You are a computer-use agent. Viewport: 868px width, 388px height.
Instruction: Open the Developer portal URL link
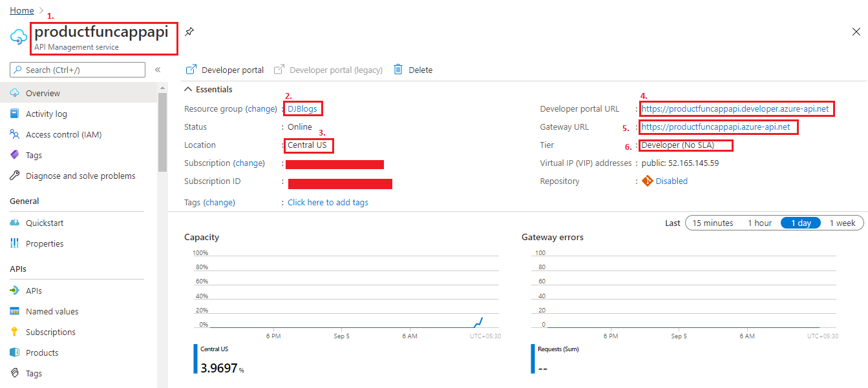(x=735, y=108)
